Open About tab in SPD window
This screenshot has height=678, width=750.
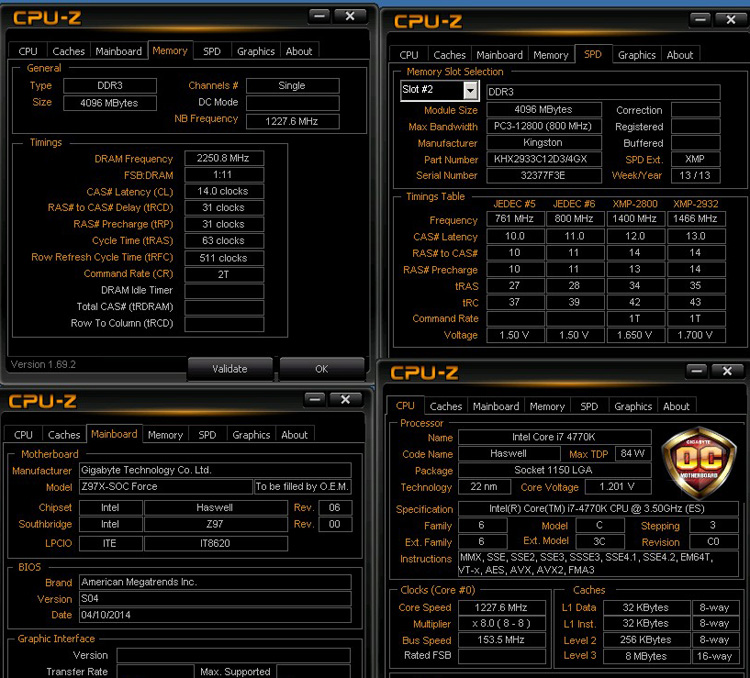coord(680,55)
